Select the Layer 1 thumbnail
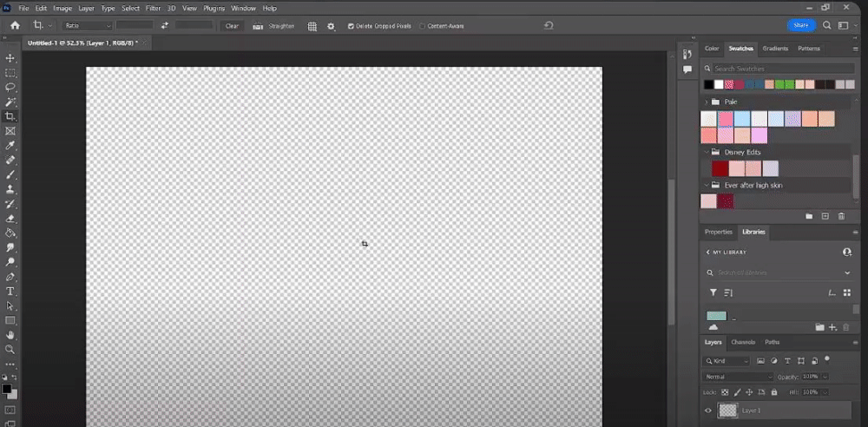 click(728, 411)
